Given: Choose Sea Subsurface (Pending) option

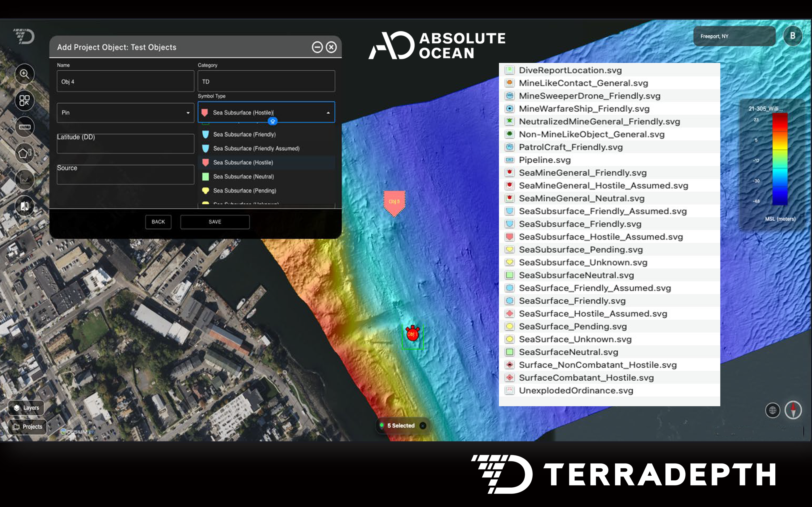Looking at the screenshot, I should pos(267,191).
